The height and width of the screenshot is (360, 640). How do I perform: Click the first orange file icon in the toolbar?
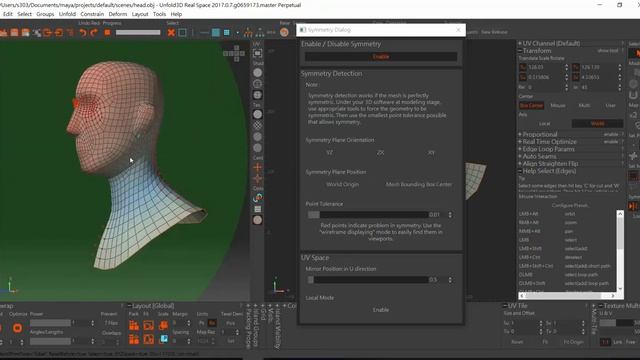4,32
